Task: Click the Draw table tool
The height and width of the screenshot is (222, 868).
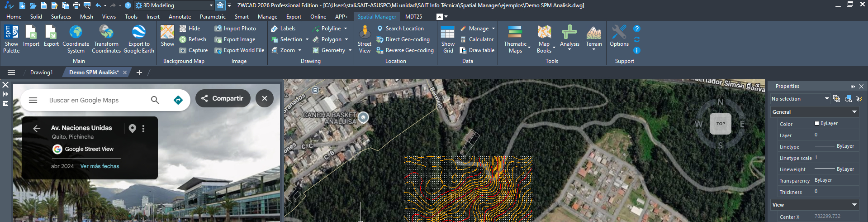Action: [477, 50]
